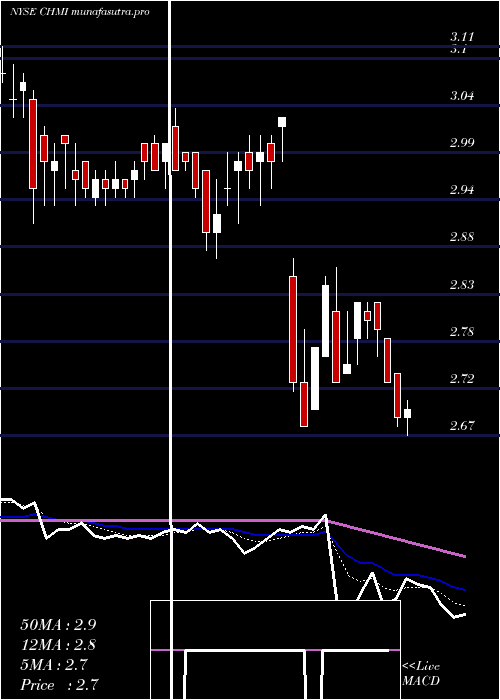Click the 5MA : 2.7 readout
The height and width of the screenshot is (700, 500).
(x=54, y=665)
